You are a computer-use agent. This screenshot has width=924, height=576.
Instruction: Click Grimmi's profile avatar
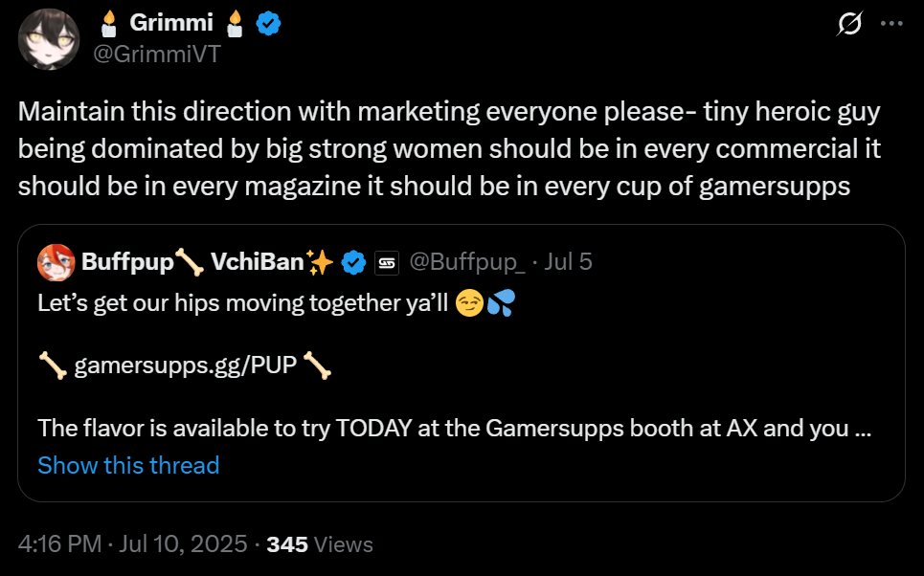click(x=49, y=39)
